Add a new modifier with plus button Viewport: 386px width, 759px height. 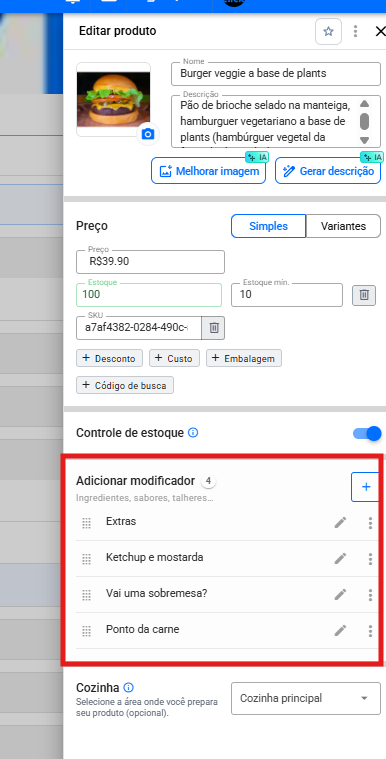click(366, 487)
